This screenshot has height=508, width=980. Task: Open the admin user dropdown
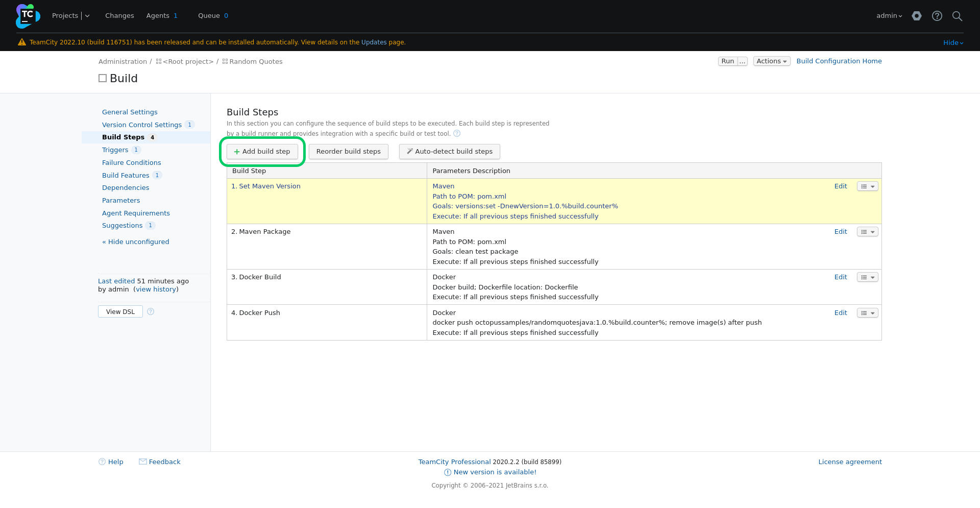click(x=889, y=16)
